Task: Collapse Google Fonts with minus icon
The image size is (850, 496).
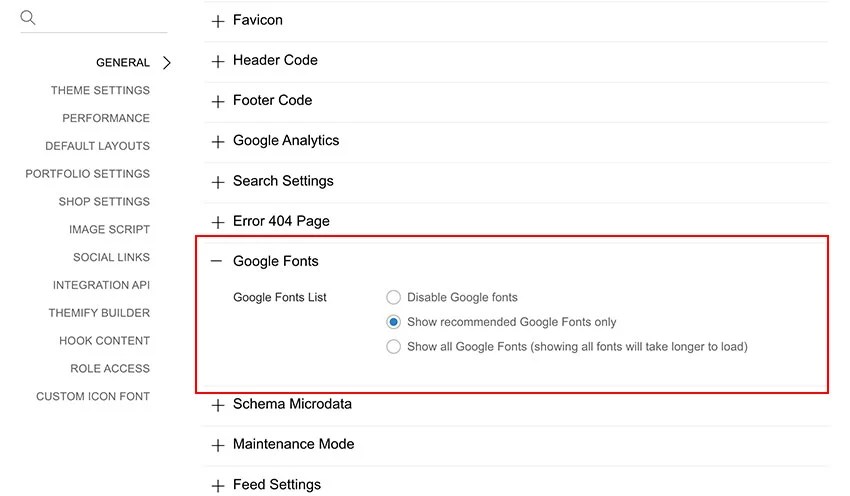Action: point(217,261)
